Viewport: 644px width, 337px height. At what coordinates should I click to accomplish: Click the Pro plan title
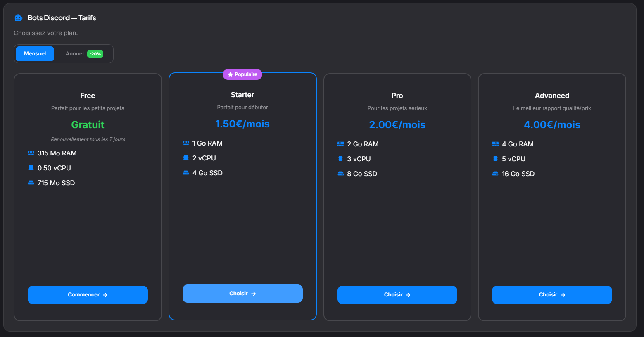pyautogui.click(x=397, y=96)
